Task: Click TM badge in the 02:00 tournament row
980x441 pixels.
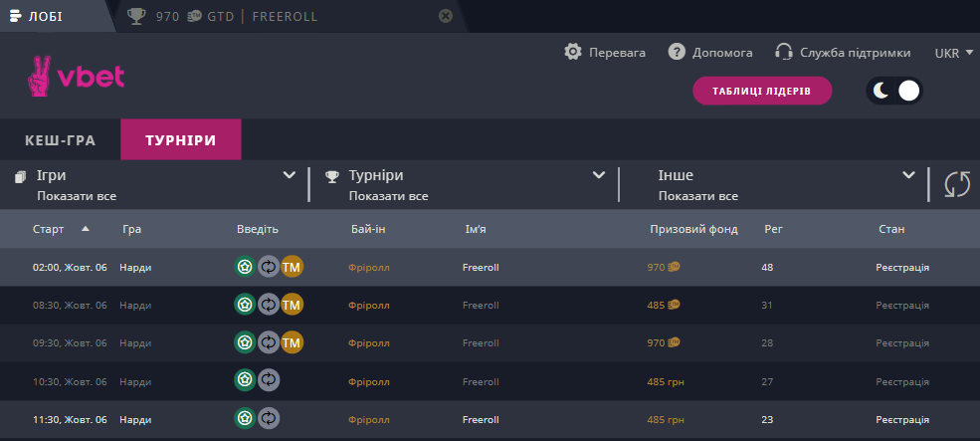Action: coord(292,267)
